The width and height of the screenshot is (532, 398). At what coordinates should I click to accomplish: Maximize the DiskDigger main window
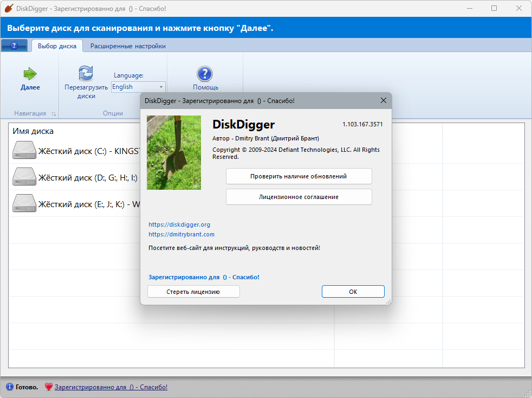pos(494,8)
